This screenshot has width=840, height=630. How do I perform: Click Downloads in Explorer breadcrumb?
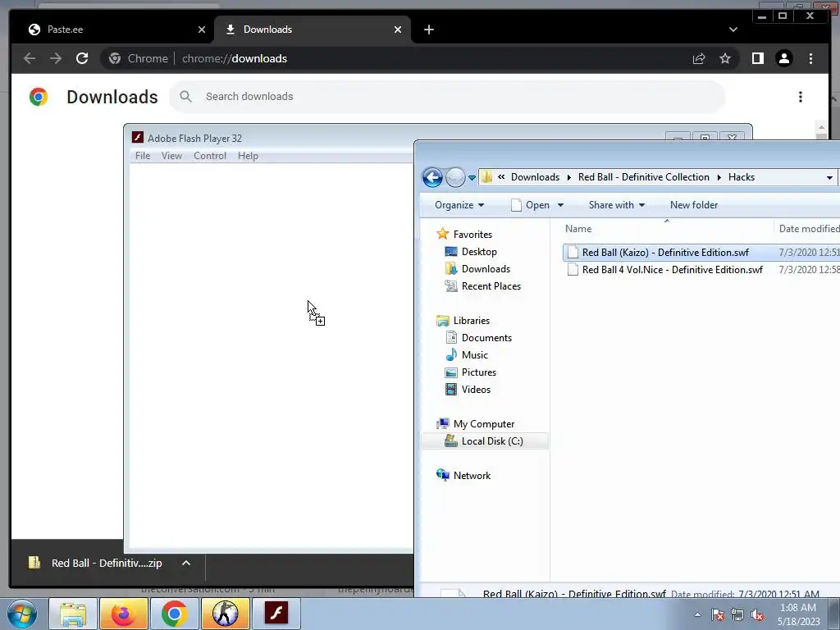535,177
